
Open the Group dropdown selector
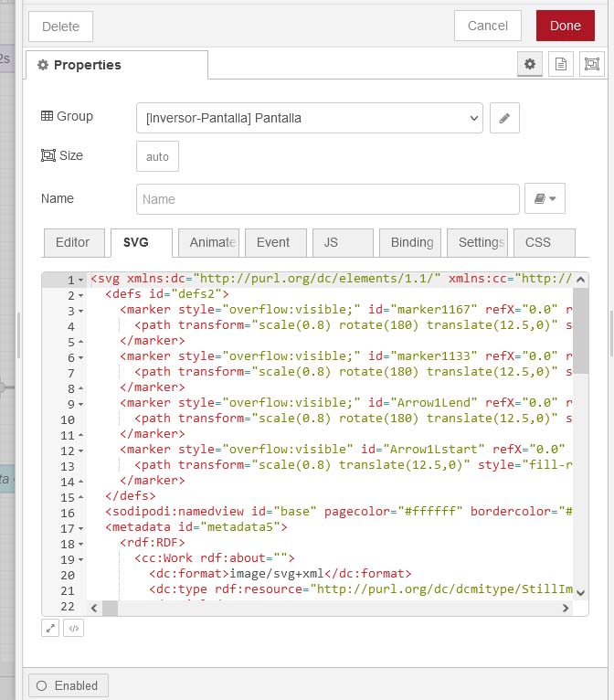tap(310, 118)
